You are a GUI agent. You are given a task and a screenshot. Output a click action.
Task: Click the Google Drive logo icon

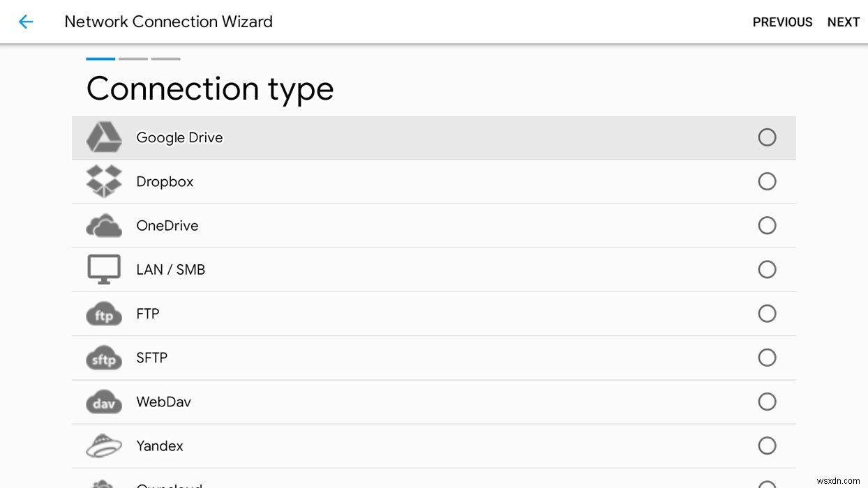click(103, 137)
